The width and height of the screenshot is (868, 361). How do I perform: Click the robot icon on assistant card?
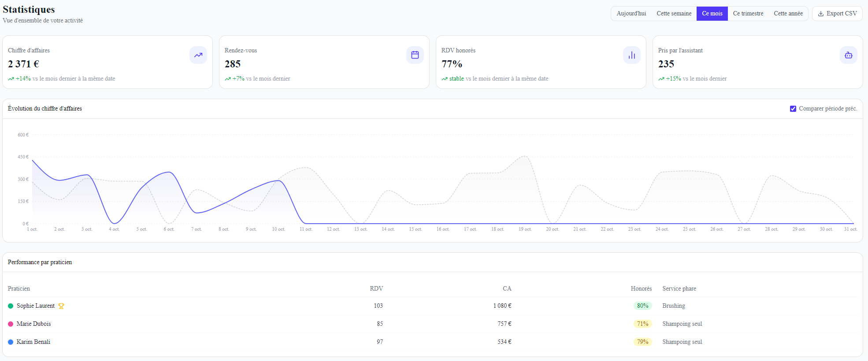849,55
